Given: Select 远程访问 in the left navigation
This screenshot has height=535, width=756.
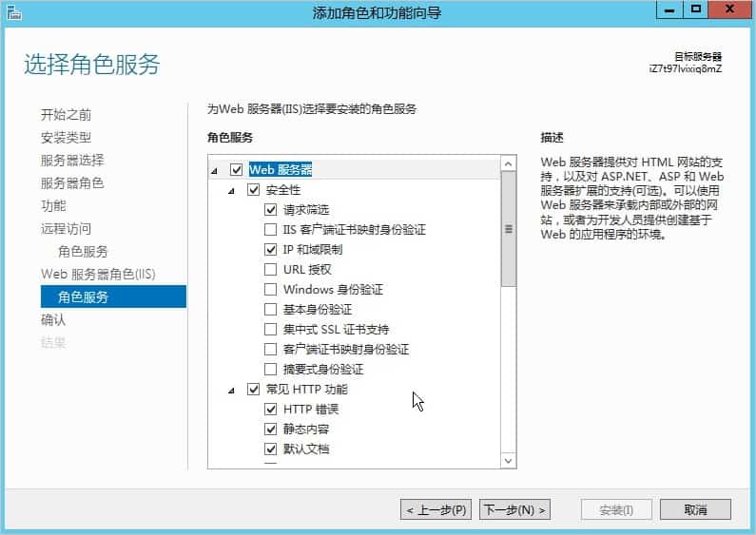Looking at the screenshot, I should tap(66, 229).
